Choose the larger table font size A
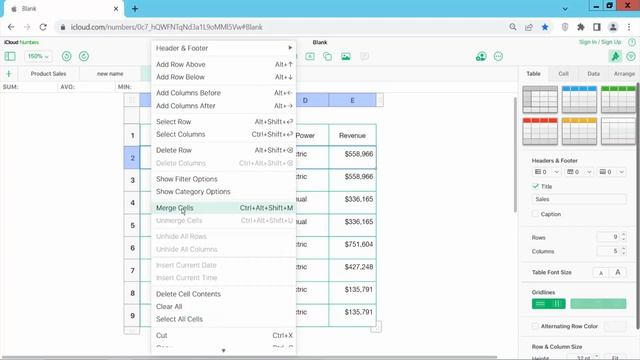This screenshot has width=640, height=360. pos(618,272)
